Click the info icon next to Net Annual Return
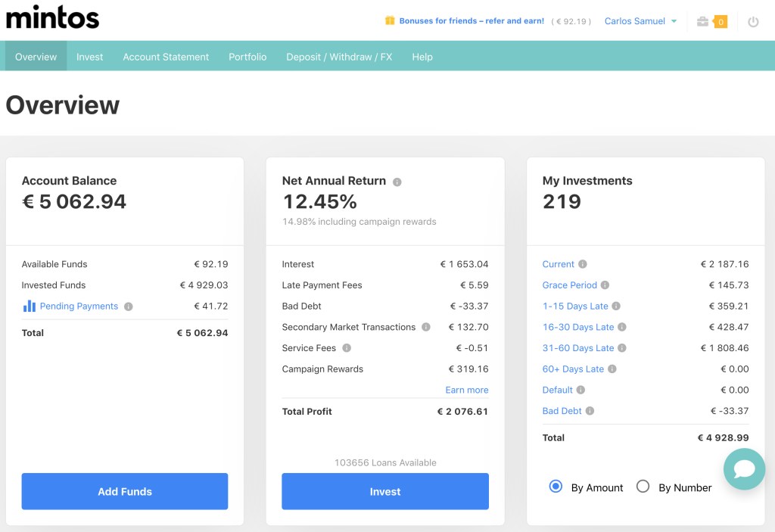 click(397, 181)
